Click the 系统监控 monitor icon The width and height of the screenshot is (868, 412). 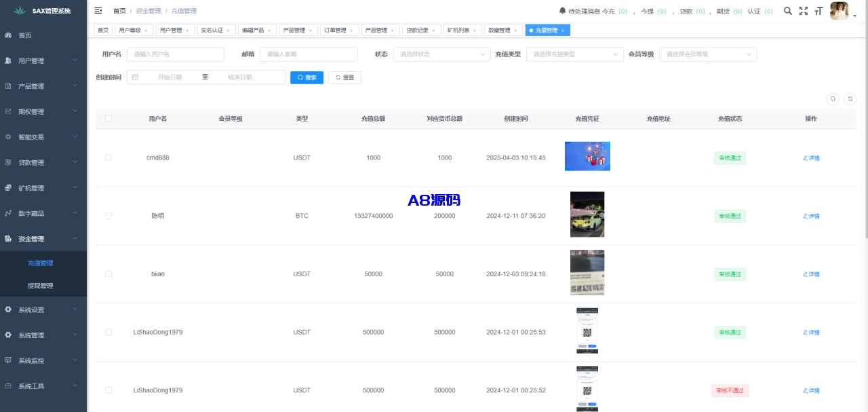pos(8,360)
